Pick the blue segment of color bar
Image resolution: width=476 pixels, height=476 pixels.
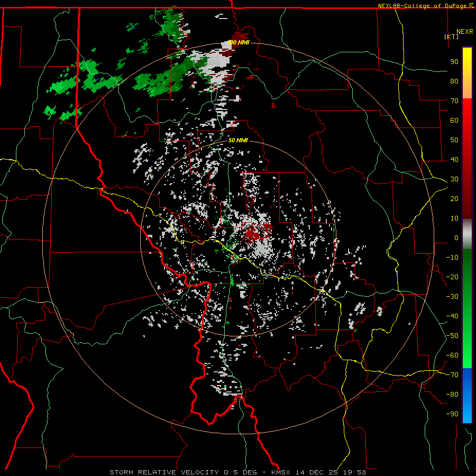click(x=467, y=396)
